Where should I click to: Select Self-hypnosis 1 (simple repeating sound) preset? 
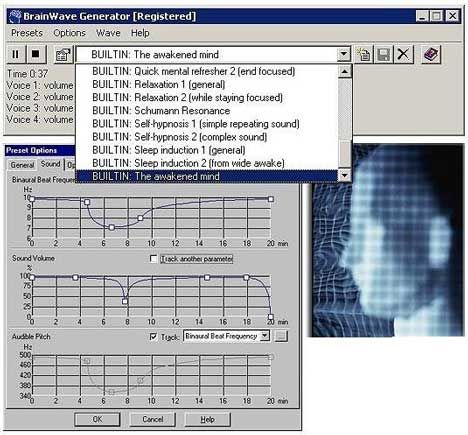tap(207, 124)
